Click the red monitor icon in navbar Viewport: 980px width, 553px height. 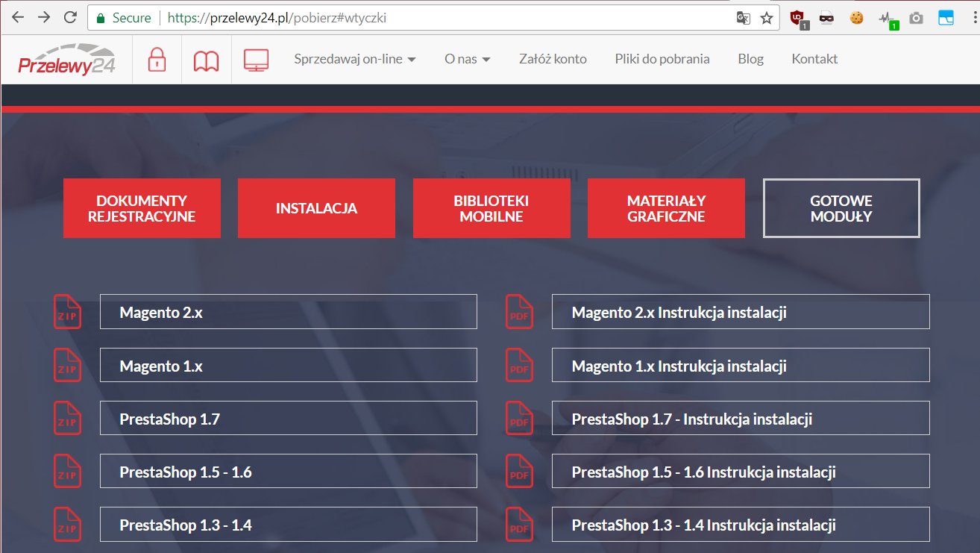pyautogui.click(x=256, y=60)
